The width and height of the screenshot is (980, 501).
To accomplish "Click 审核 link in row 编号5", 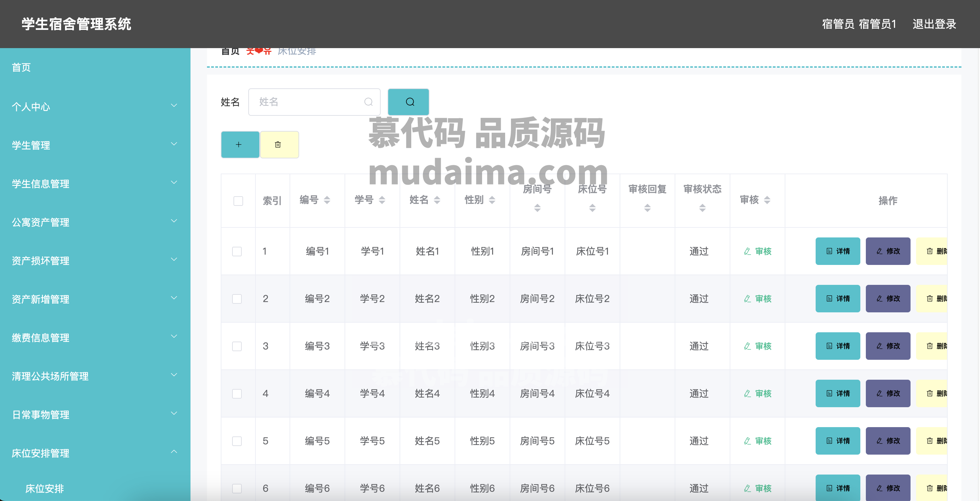I will tap(758, 441).
